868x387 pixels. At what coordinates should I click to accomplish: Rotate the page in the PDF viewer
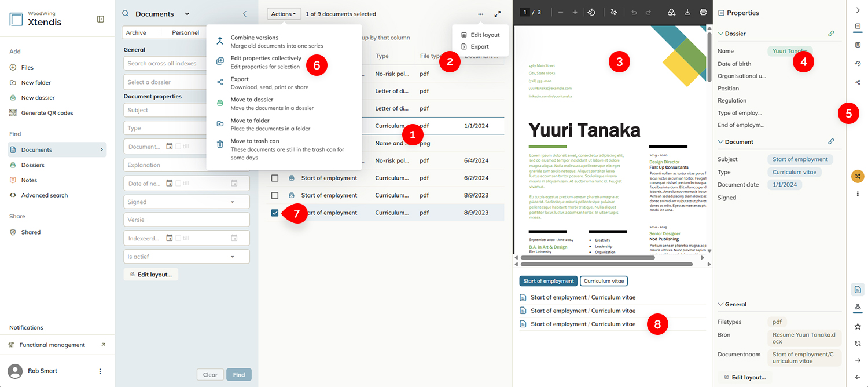click(x=591, y=12)
